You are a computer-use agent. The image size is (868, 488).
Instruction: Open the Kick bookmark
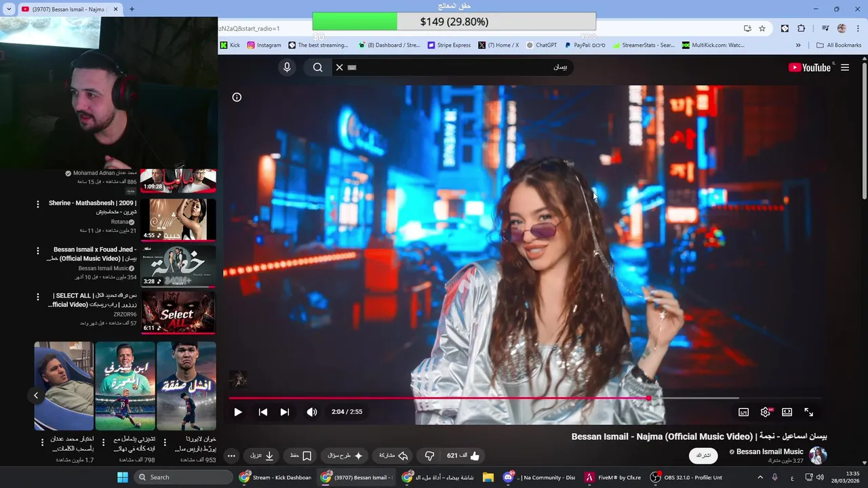[230, 45]
